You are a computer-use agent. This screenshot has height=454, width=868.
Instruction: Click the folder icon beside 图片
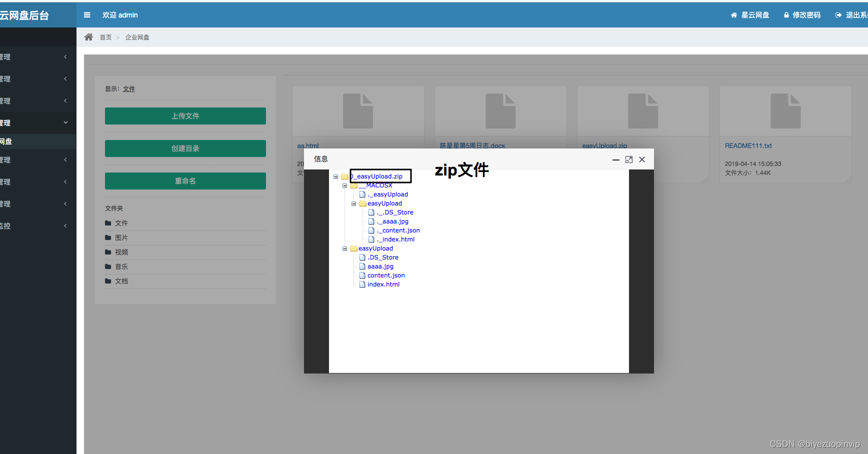coord(108,237)
